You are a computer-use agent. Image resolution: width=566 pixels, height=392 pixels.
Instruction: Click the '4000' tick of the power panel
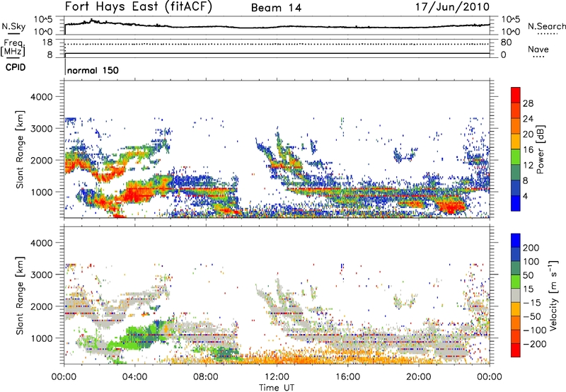tap(42, 97)
